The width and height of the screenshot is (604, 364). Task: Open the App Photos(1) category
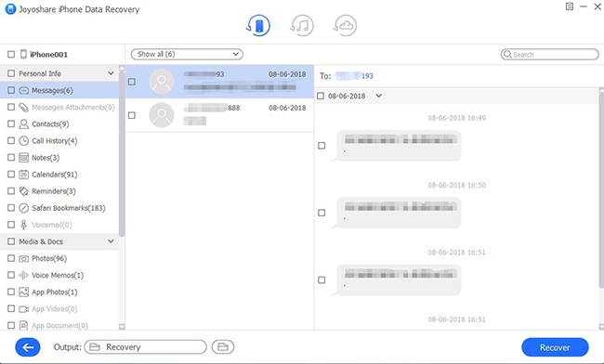click(55, 292)
